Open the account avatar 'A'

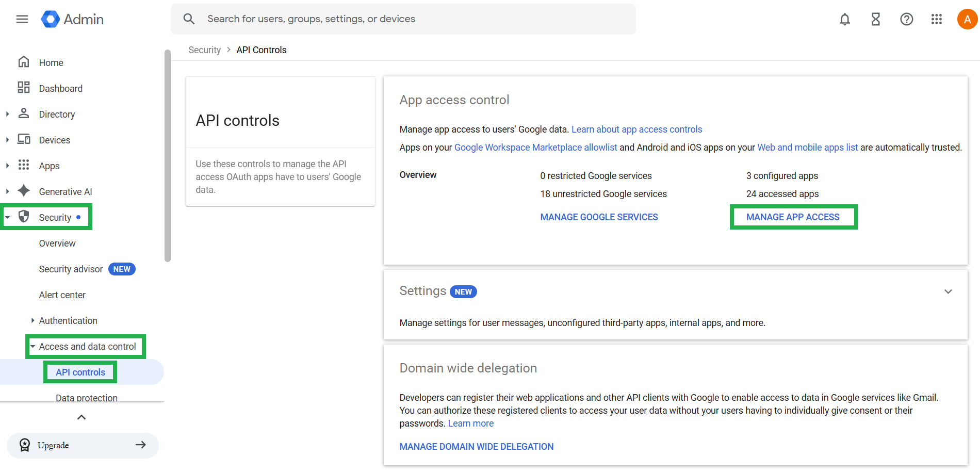coord(968,19)
